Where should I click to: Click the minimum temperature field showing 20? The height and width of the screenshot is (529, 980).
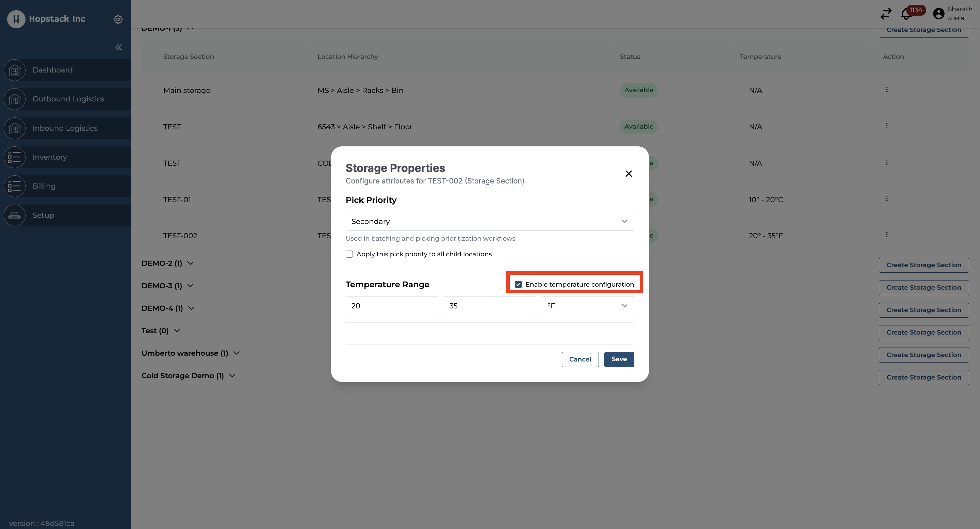(391, 306)
